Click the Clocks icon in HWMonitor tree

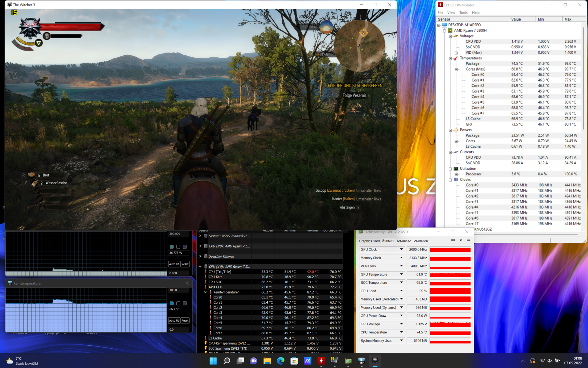[456, 180]
